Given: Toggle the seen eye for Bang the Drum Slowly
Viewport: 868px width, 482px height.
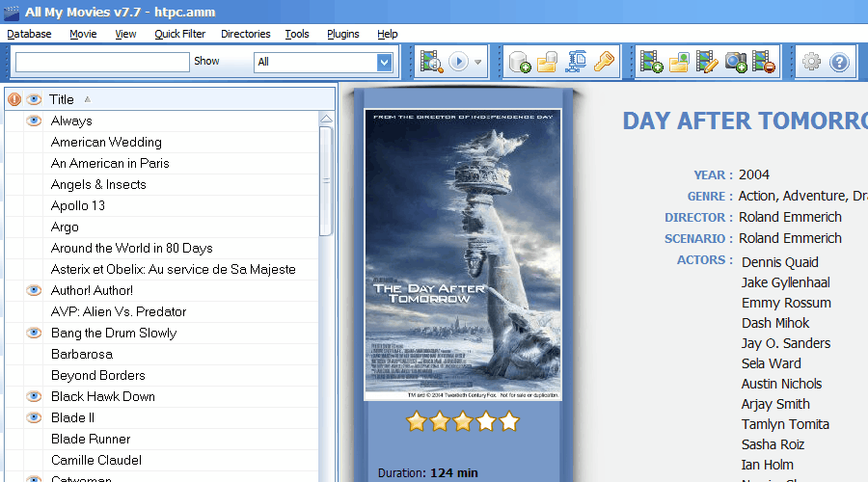Looking at the screenshot, I should tap(34, 333).
